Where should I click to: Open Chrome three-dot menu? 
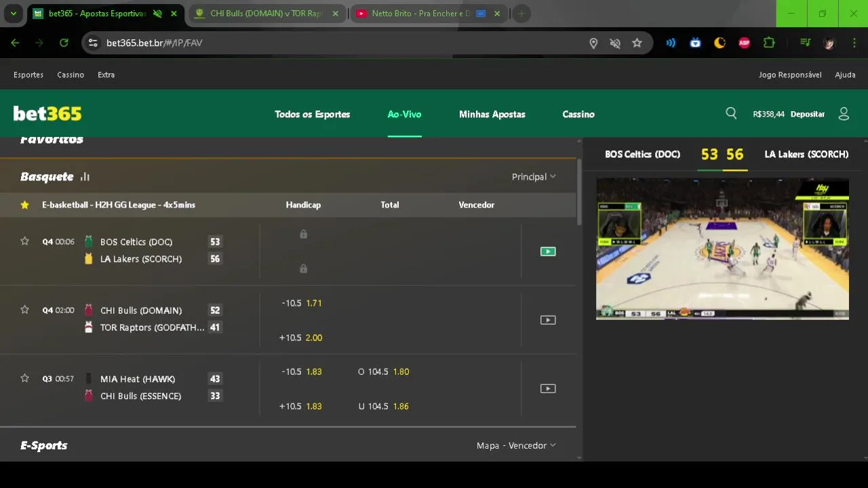coord(853,43)
